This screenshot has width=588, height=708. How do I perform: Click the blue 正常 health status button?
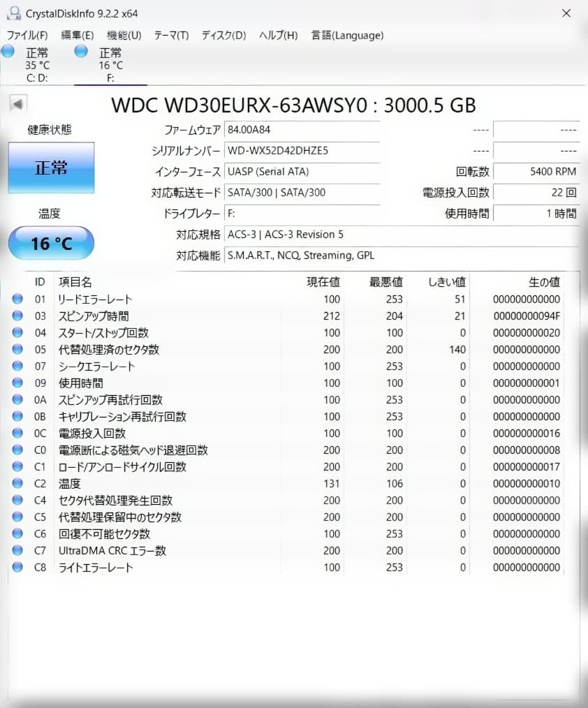(51, 168)
